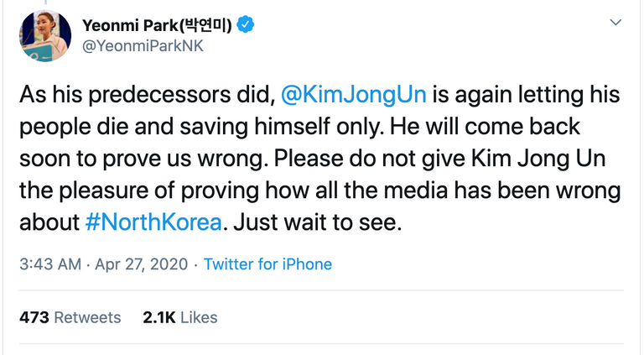Open the Twitter for iPhone source link
This screenshot has height=355, width=644.
pos(267,264)
